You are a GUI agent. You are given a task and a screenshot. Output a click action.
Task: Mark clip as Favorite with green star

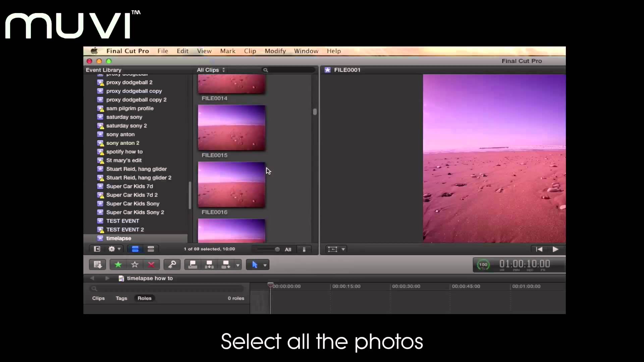click(118, 265)
